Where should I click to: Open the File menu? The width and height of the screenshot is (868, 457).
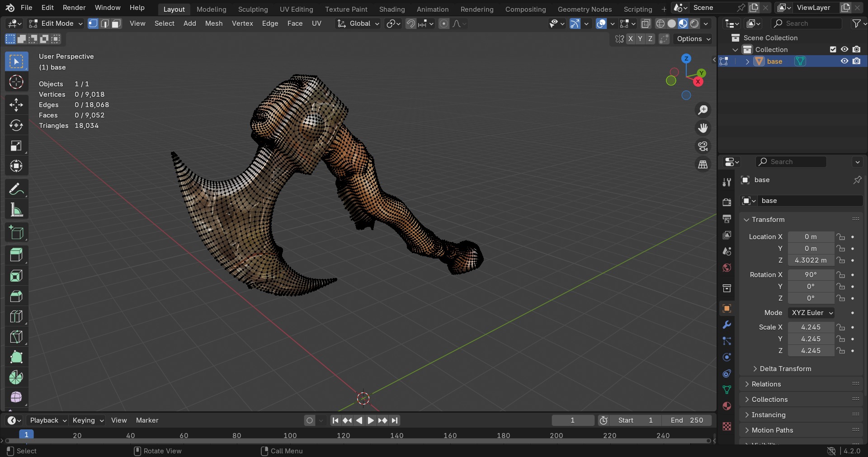click(27, 8)
